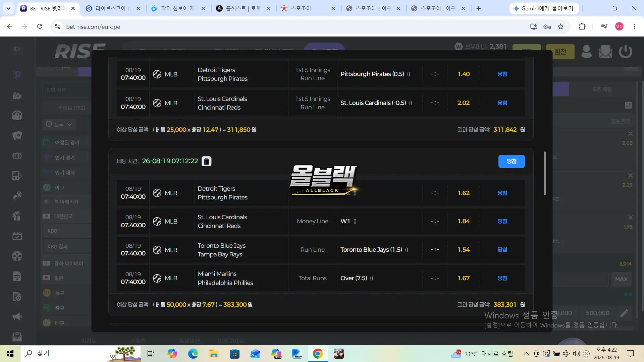This screenshot has width=644, height=362.
Task: Remove the bet slip pick with odds 2.23
Action: 631,176
